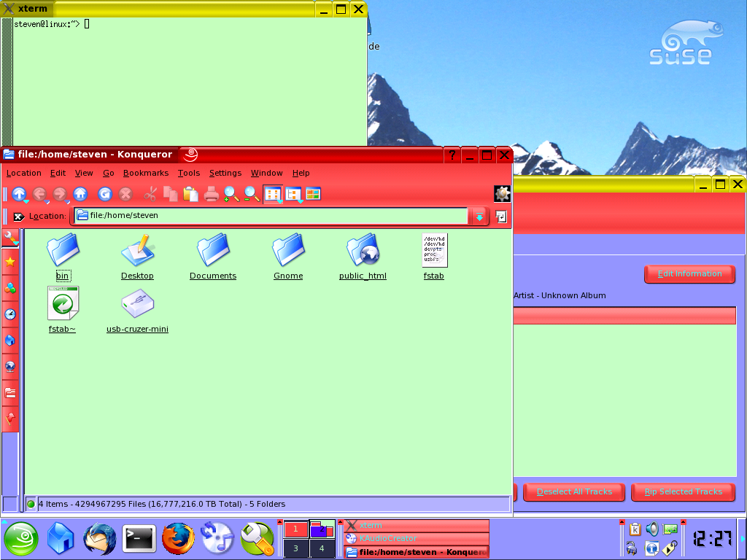This screenshot has width=747, height=560.
Task: Show the red pin sidebar panel
Action: click(10, 419)
